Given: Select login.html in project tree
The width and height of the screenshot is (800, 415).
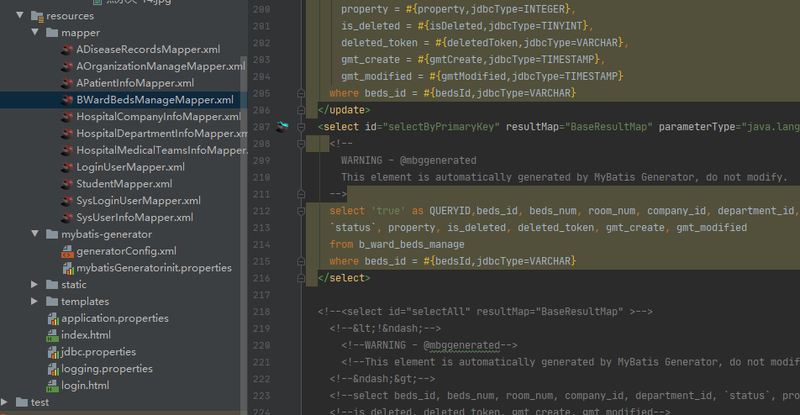Looking at the screenshot, I should point(85,386).
